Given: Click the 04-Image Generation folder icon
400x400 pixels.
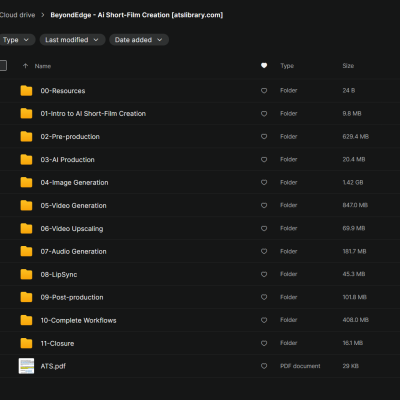Looking at the screenshot, I should point(26,183).
